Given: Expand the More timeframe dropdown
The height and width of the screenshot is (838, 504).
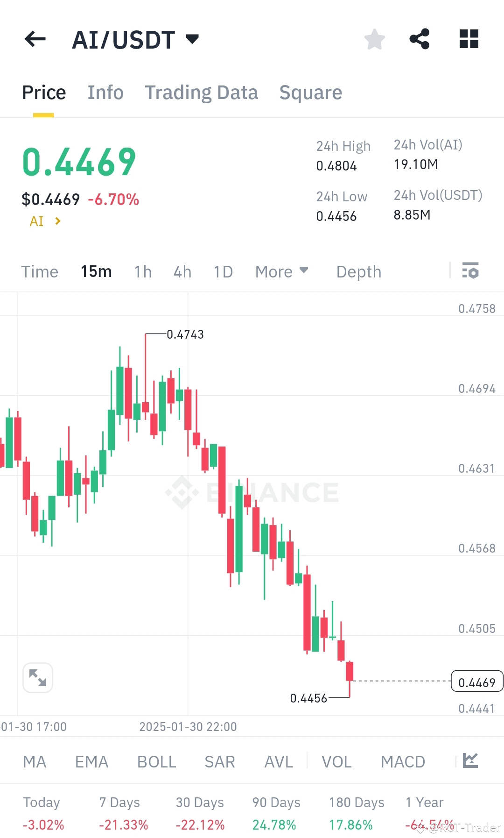Looking at the screenshot, I should coord(281,271).
